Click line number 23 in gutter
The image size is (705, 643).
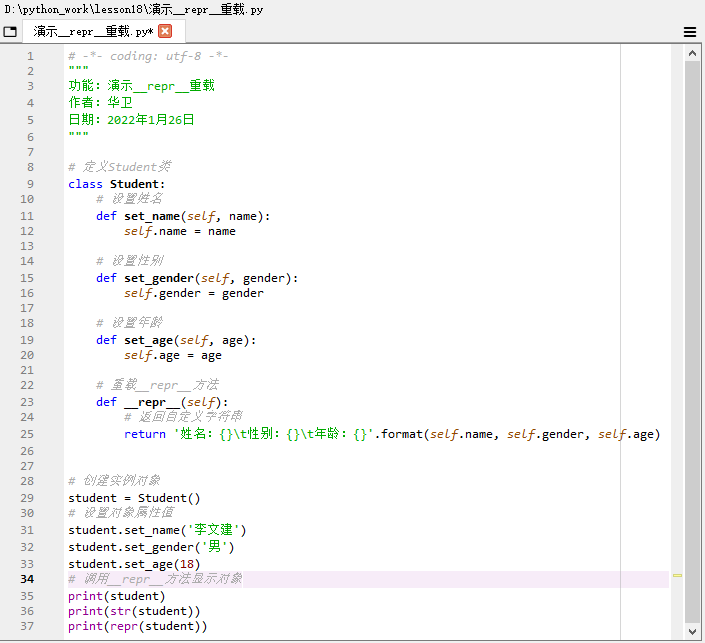pos(27,402)
